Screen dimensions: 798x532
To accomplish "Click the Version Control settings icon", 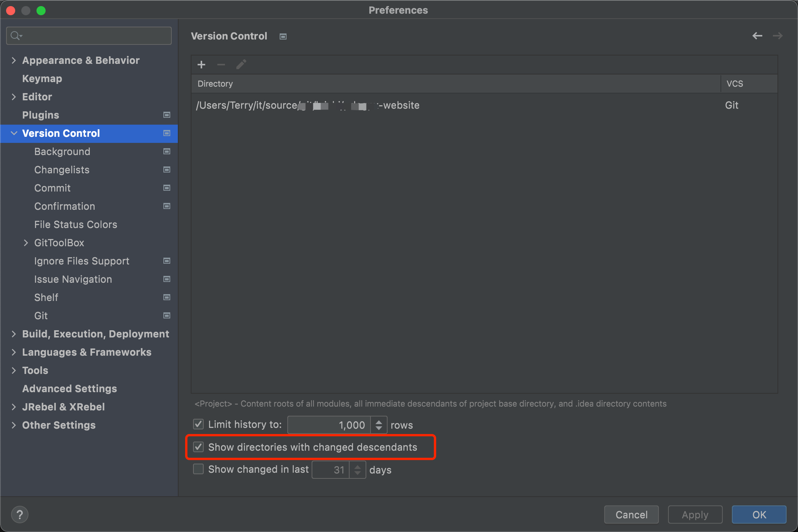I will point(284,36).
